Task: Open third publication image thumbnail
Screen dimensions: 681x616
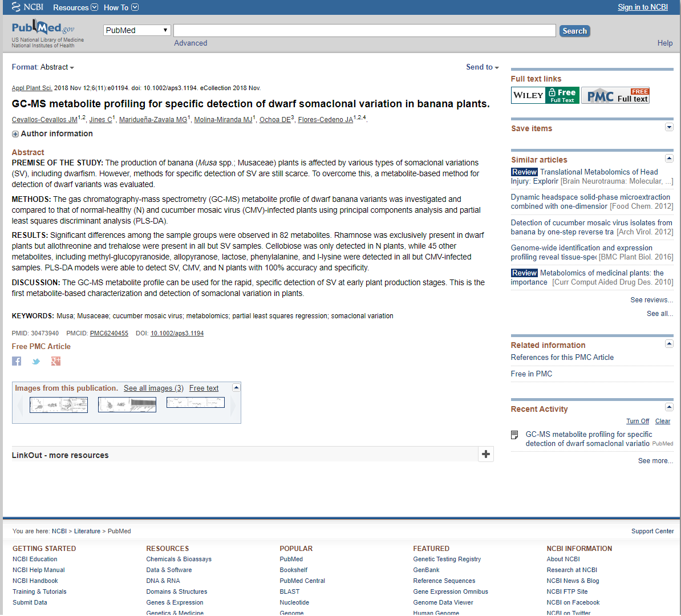Action: pyautogui.click(x=196, y=403)
